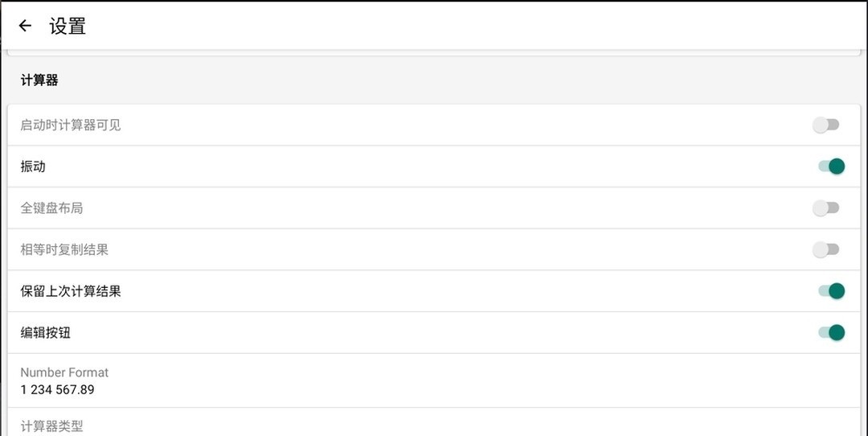This screenshot has height=436, width=868.
Task: Click the 设置 page title
Action: pyautogui.click(x=68, y=26)
